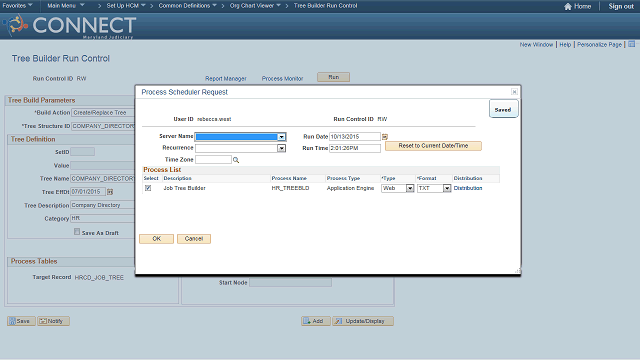Click the Home icon in top bar
This screenshot has height=360, width=640.
568,6
